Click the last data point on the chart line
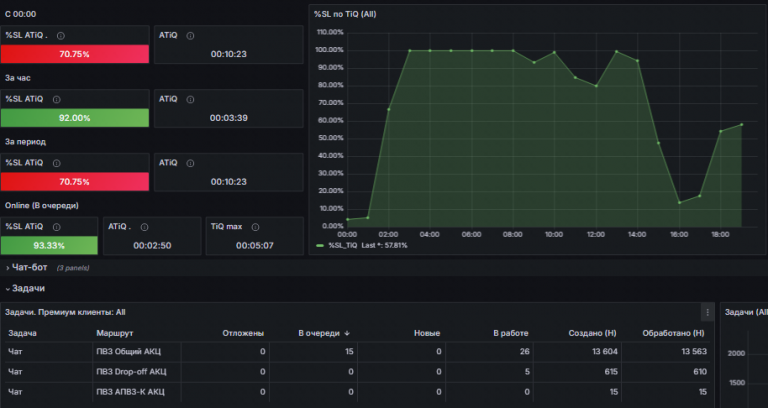 [742, 124]
